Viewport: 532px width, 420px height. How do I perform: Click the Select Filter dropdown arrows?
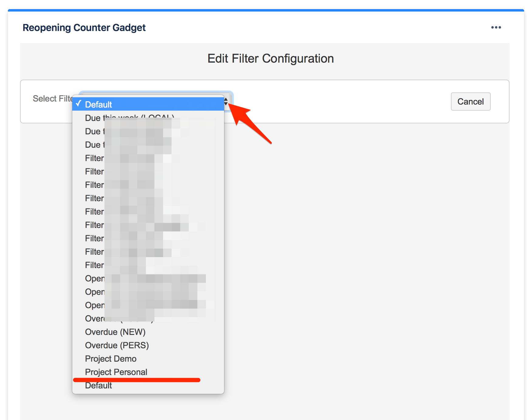(226, 102)
